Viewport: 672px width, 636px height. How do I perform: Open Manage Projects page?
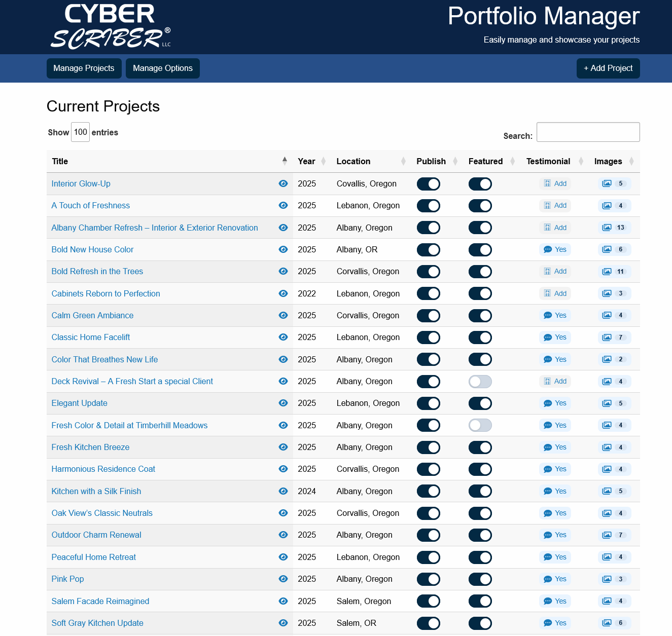pyautogui.click(x=84, y=68)
